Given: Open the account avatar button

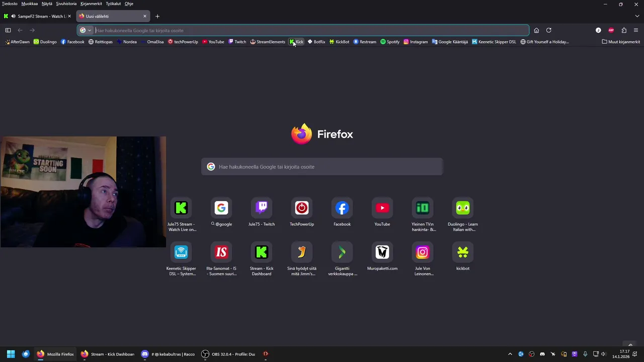Looking at the screenshot, I should pos(598,30).
